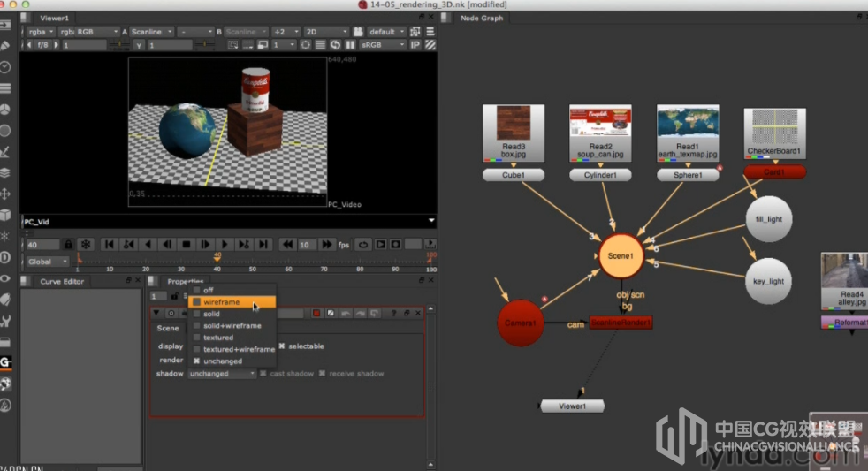
Task: Open the Merge nodes layers icon
Action: (x=5, y=172)
